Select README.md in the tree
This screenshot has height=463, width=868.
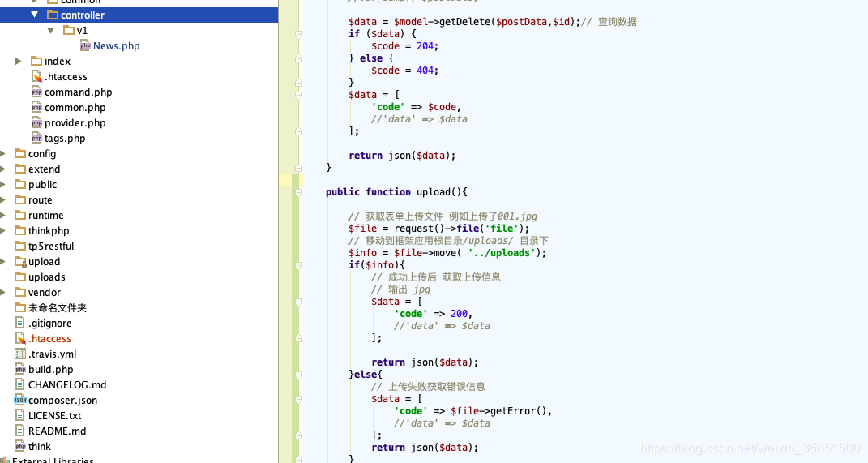coord(57,431)
